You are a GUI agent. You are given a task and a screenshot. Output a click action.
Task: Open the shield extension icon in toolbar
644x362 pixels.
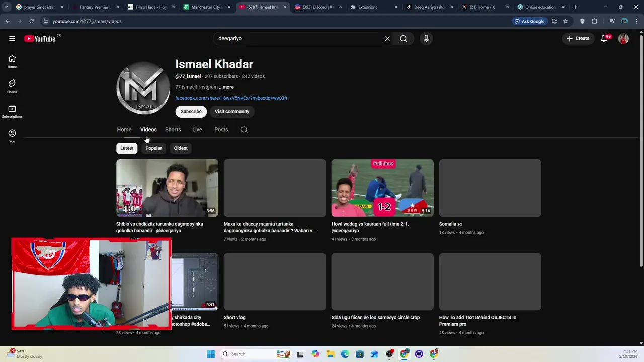pyautogui.click(x=583, y=21)
